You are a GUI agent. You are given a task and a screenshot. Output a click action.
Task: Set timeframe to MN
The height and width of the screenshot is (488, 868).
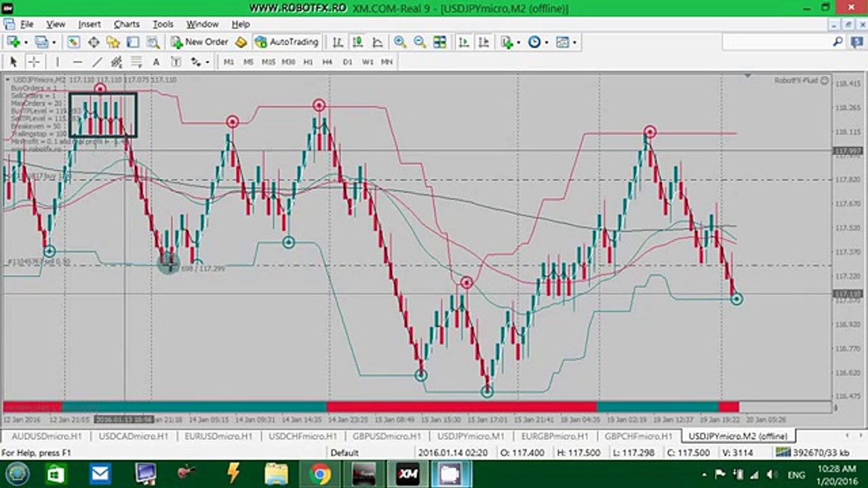pos(387,62)
